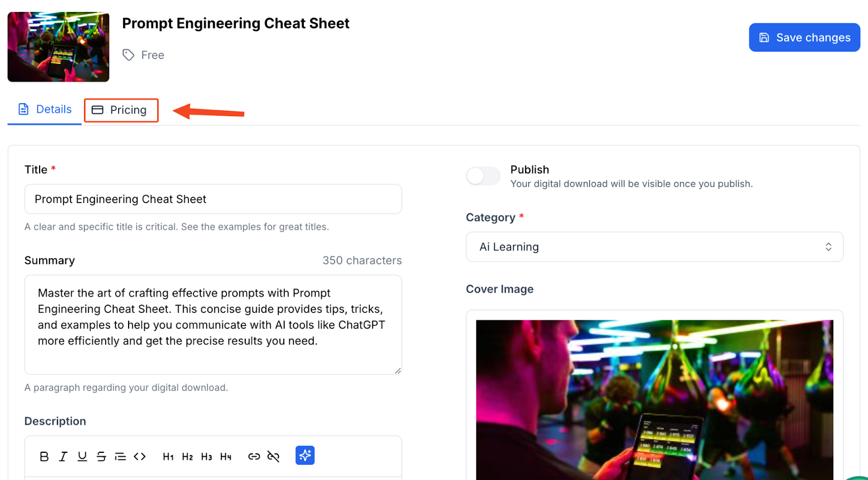This screenshot has width=868, height=480.
Task: Toggle bold formatting in description editor
Action: 44,457
